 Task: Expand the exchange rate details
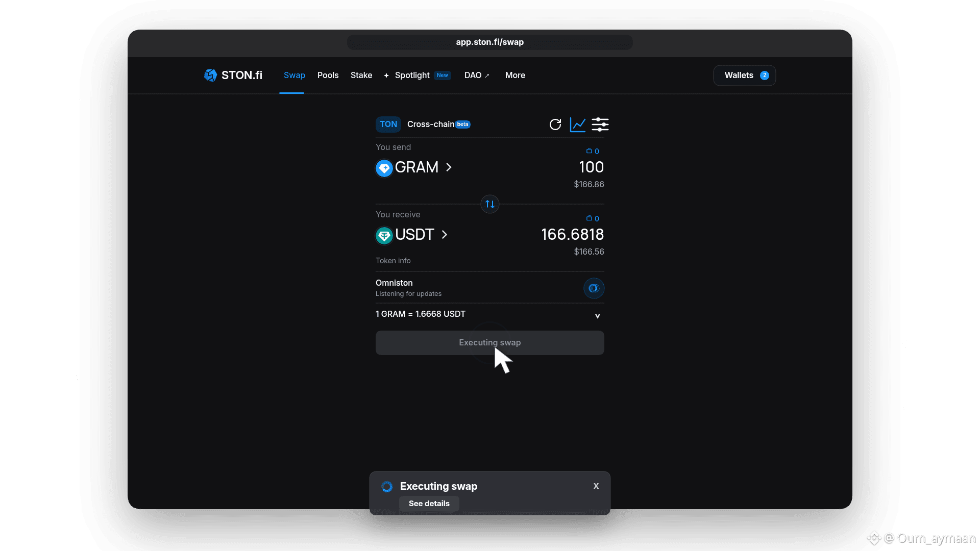597,316
